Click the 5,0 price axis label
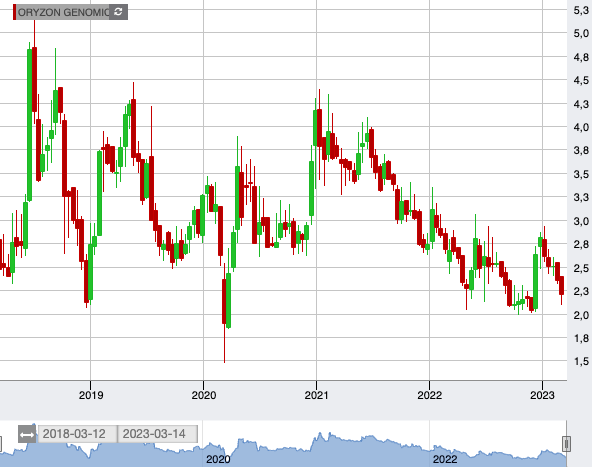The width and height of the screenshot is (592, 468). point(581,33)
